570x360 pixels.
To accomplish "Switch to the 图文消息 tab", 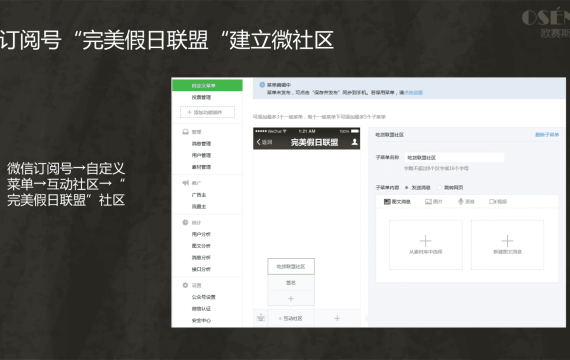I will 397,201.
